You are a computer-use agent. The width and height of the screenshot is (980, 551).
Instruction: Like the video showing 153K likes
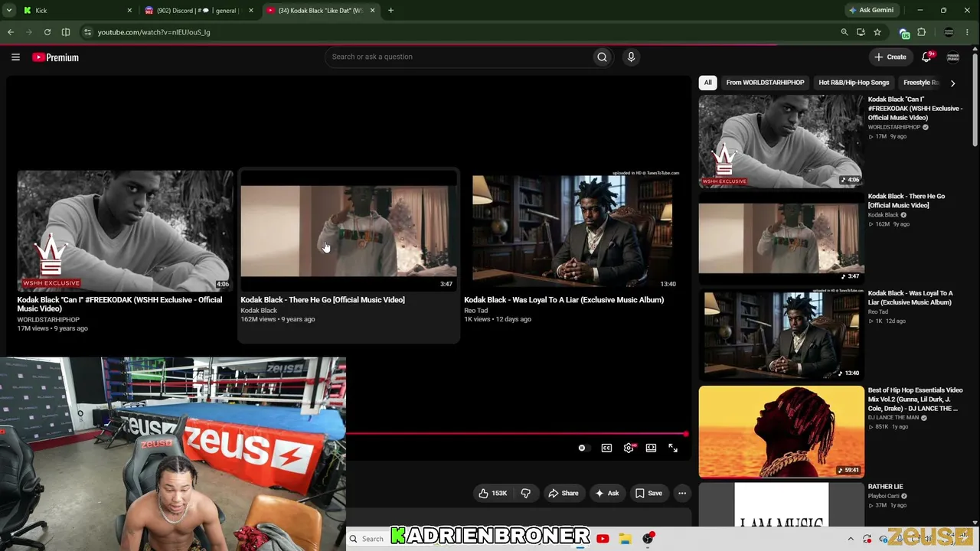click(x=493, y=493)
